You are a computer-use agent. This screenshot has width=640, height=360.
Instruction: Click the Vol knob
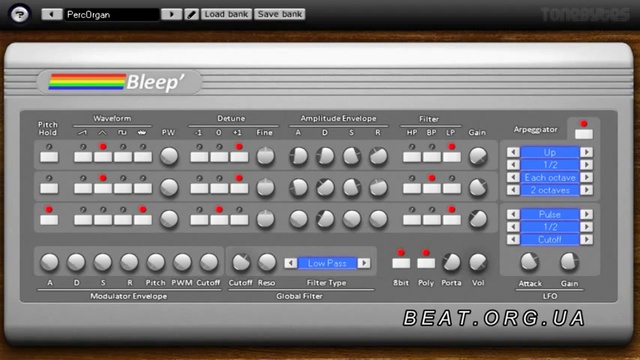click(x=478, y=262)
